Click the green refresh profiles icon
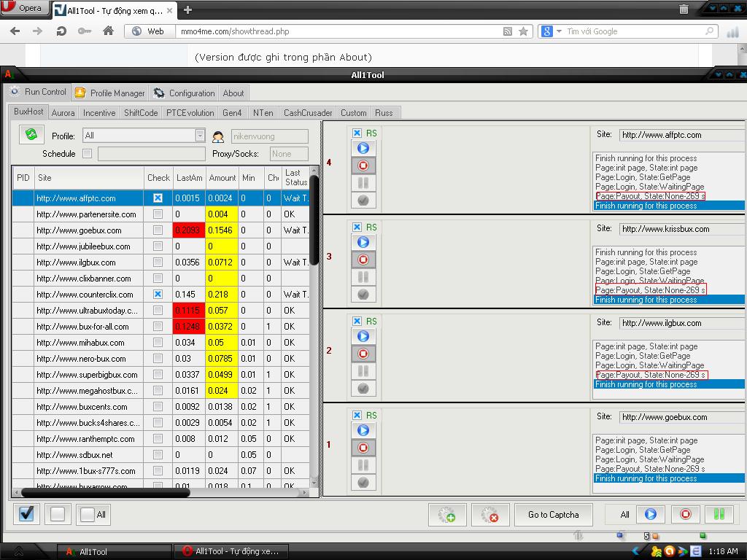The height and width of the screenshot is (560, 747). click(x=31, y=134)
